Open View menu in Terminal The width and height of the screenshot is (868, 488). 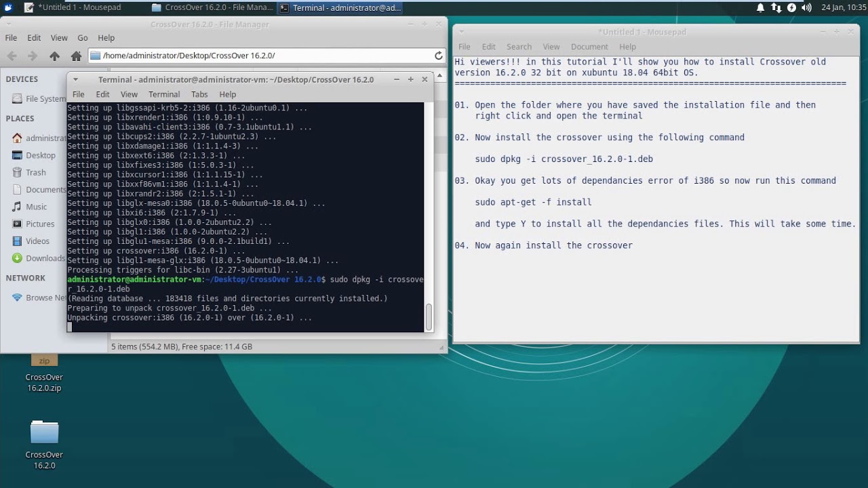(129, 94)
